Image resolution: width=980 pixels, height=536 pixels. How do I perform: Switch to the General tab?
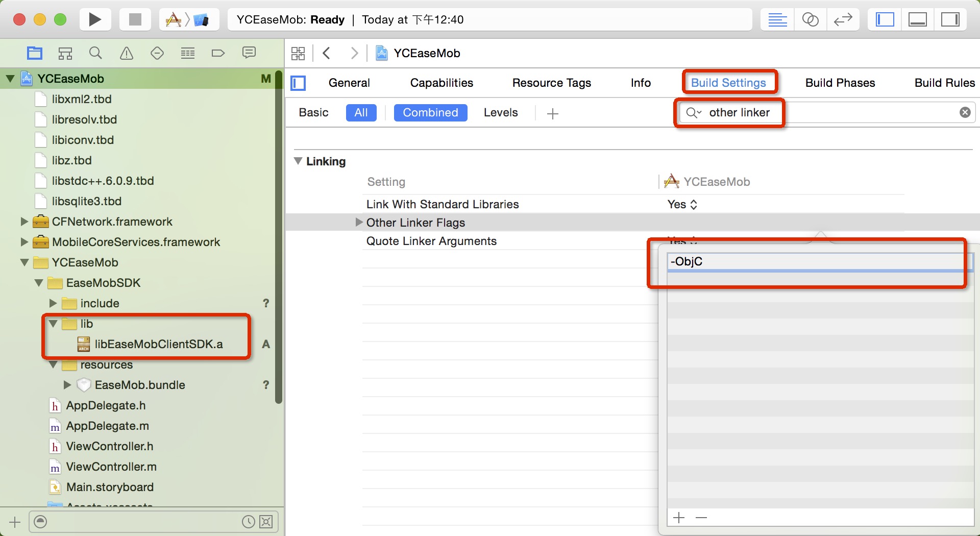click(349, 83)
